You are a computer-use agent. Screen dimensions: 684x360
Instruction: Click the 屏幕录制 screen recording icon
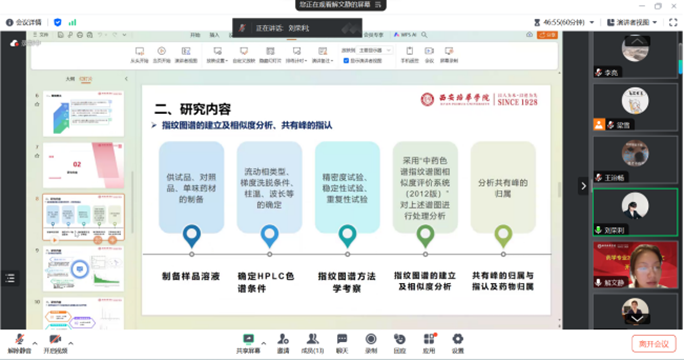[449, 55]
